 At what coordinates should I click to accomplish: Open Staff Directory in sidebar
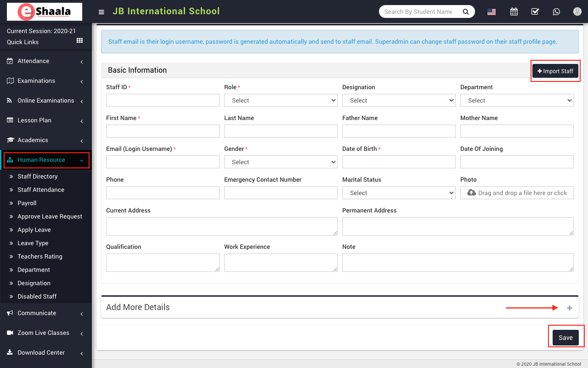pos(37,176)
